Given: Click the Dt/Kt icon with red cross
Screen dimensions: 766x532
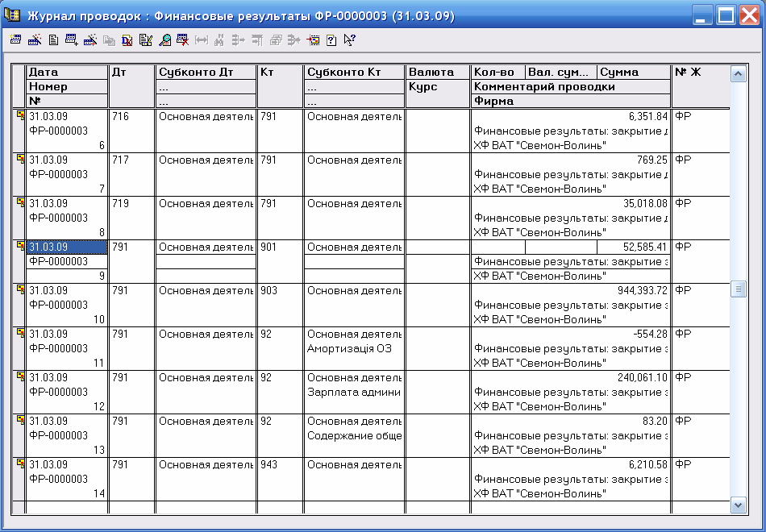Looking at the screenshot, I should pos(127,39).
